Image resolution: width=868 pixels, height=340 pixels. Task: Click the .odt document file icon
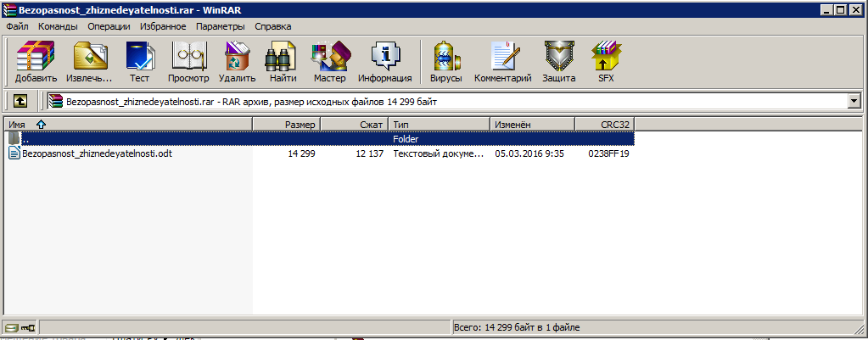14,153
